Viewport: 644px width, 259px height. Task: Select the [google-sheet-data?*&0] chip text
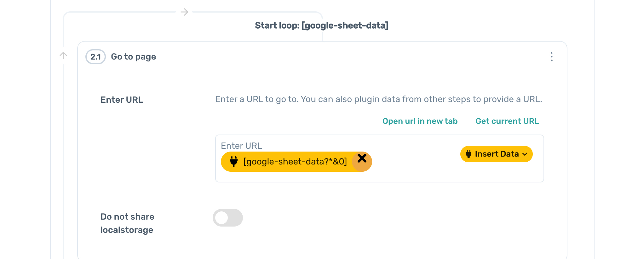(x=295, y=162)
